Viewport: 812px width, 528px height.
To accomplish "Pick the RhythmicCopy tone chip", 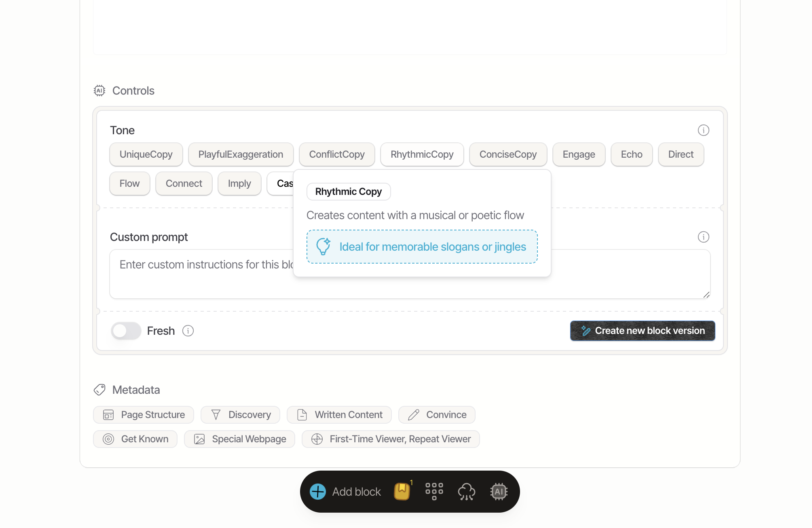I will point(422,154).
